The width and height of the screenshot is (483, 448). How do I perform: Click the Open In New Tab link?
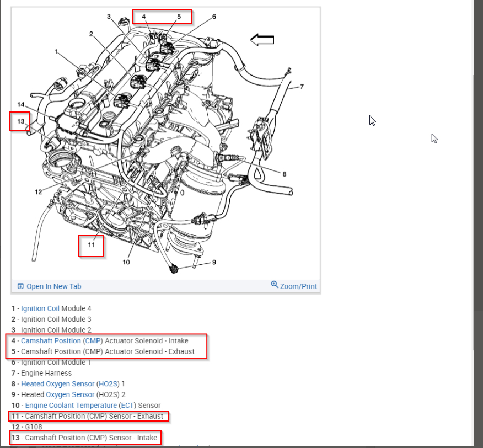[x=54, y=286]
